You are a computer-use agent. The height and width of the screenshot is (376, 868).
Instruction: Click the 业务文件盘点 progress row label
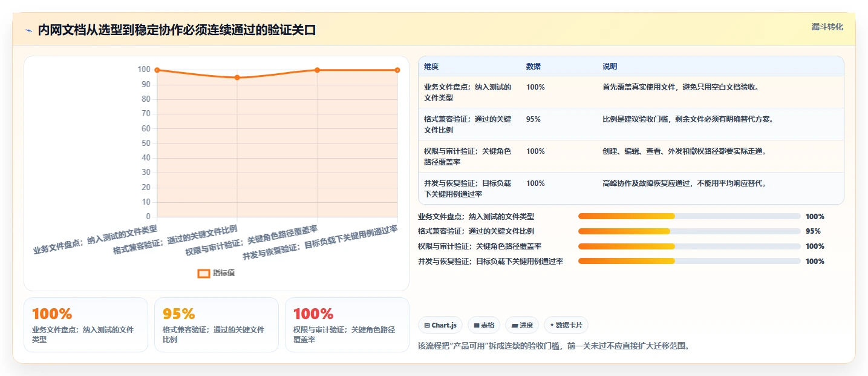pyautogui.click(x=476, y=216)
